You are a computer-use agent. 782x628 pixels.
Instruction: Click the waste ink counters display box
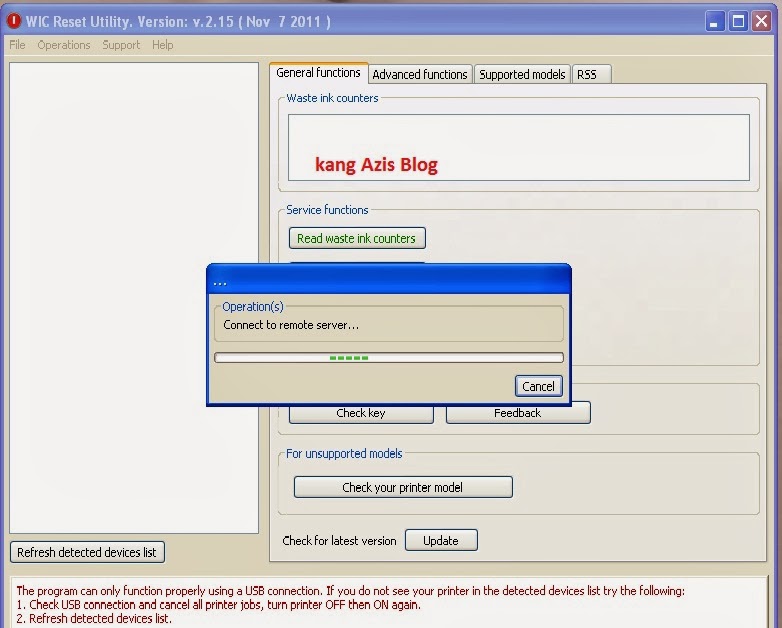click(519, 147)
